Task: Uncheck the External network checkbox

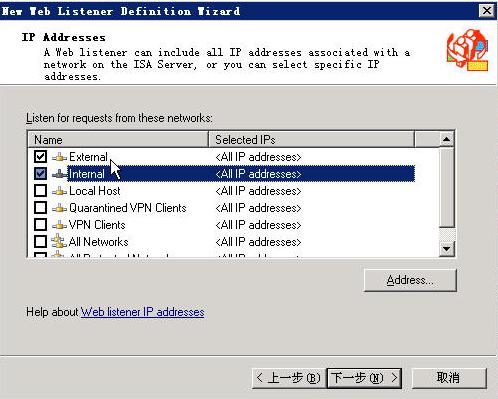Action: click(x=40, y=156)
